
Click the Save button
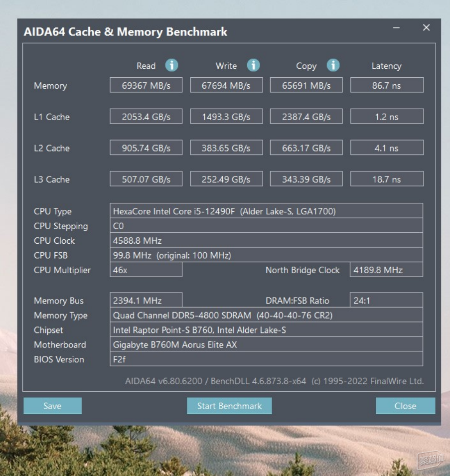pos(52,406)
